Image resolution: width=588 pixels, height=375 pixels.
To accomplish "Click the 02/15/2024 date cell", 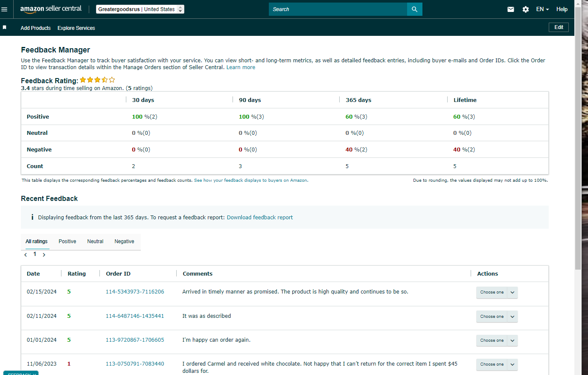I will (x=42, y=292).
